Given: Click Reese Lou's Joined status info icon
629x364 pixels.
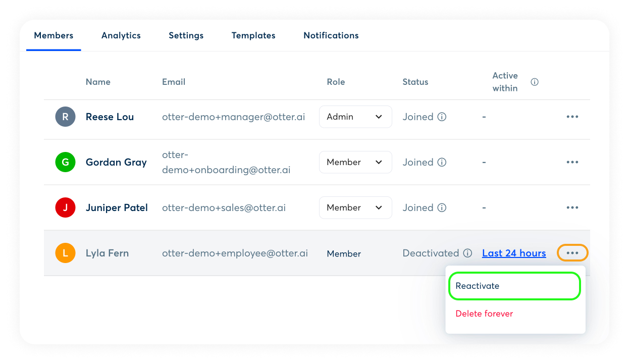Looking at the screenshot, I should (442, 117).
